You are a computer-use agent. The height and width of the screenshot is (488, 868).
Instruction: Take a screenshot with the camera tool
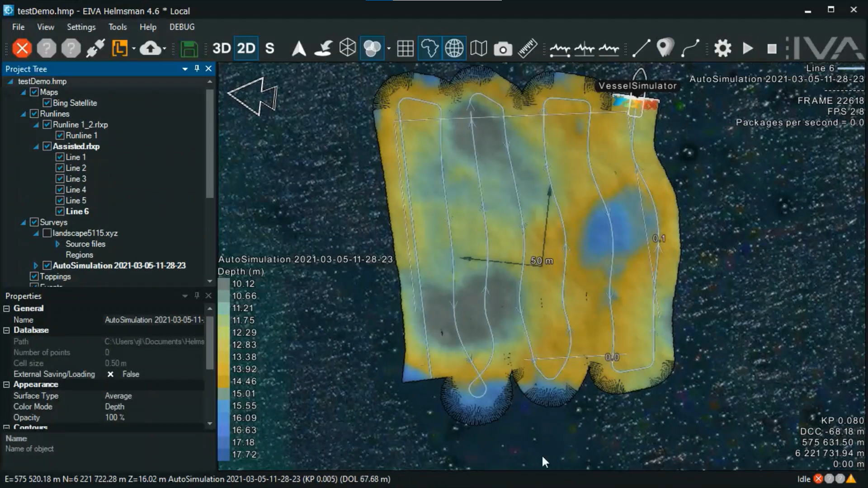(x=503, y=48)
